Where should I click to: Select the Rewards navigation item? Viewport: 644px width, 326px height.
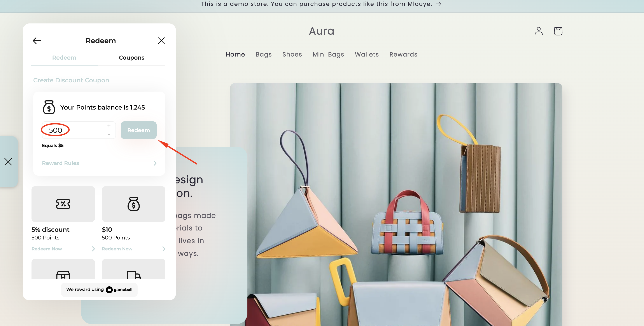coord(403,54)
